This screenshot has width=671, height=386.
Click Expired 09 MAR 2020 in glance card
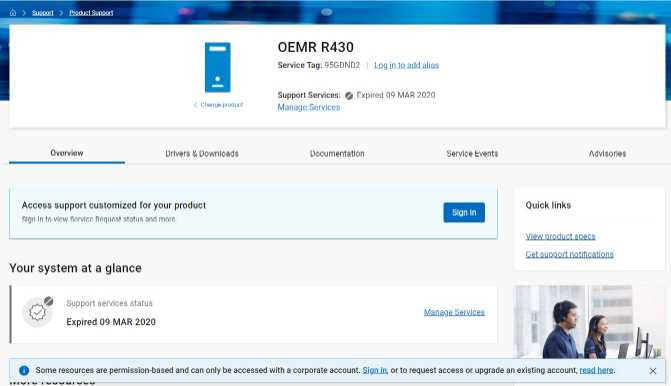pyautogui.click(x=111, y=322)
